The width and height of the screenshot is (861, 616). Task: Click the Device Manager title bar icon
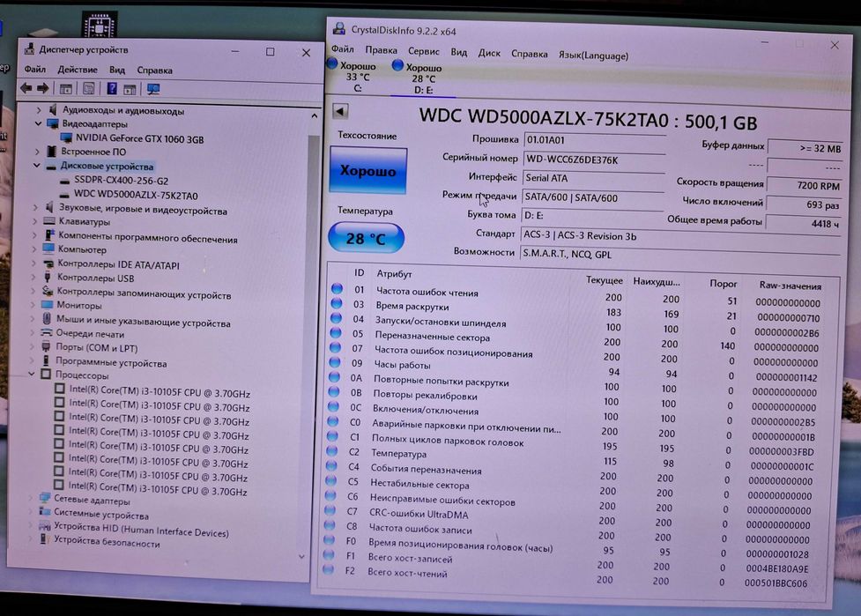(29, 48)
